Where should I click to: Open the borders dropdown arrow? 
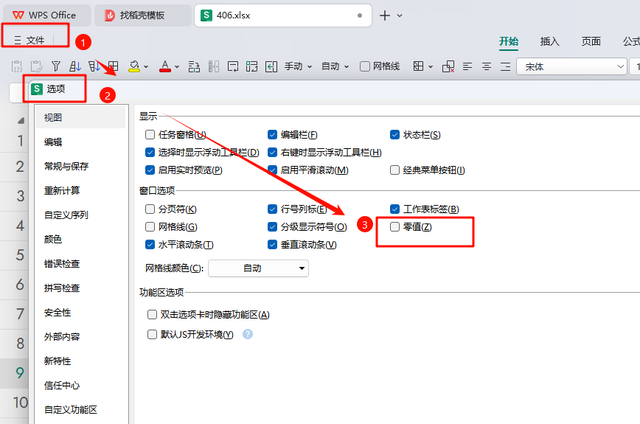[431, 67]
